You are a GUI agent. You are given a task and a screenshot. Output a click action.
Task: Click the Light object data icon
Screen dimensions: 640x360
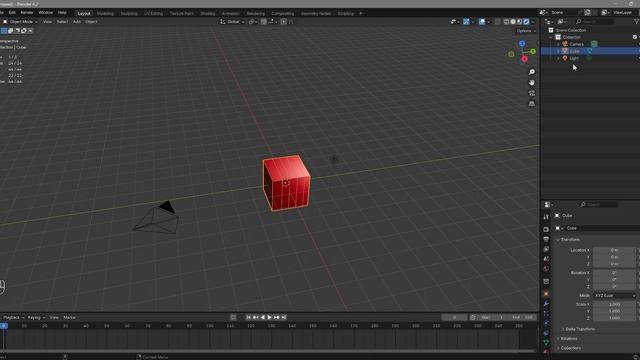589,58
